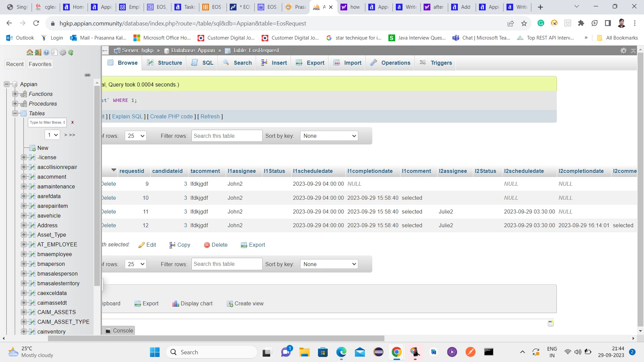The height and width of the screenshot is (362, 644).
Task: Open the New table tree item
Action: click(x=43, y=148)
